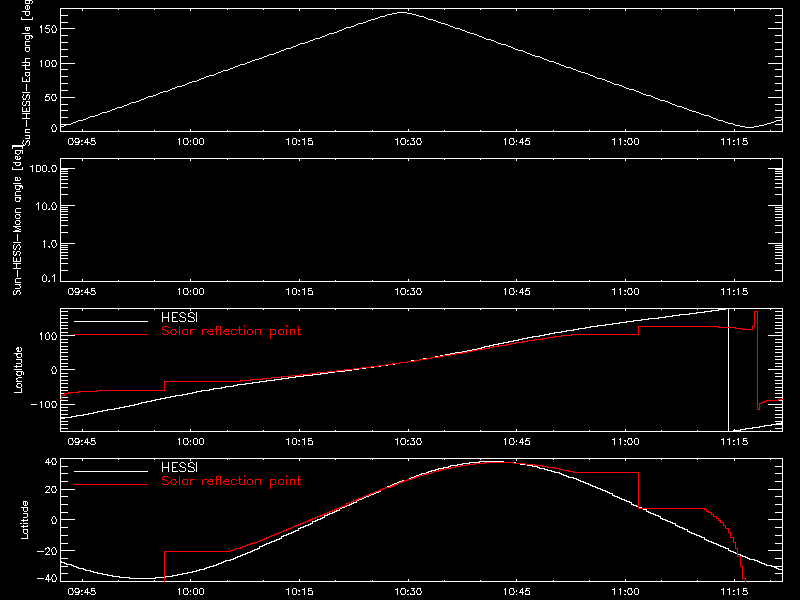The width and height of the screenshot is (800, 600).
Task: Click 11:00 time label under Latitude plot
Action: click(625, 592)
